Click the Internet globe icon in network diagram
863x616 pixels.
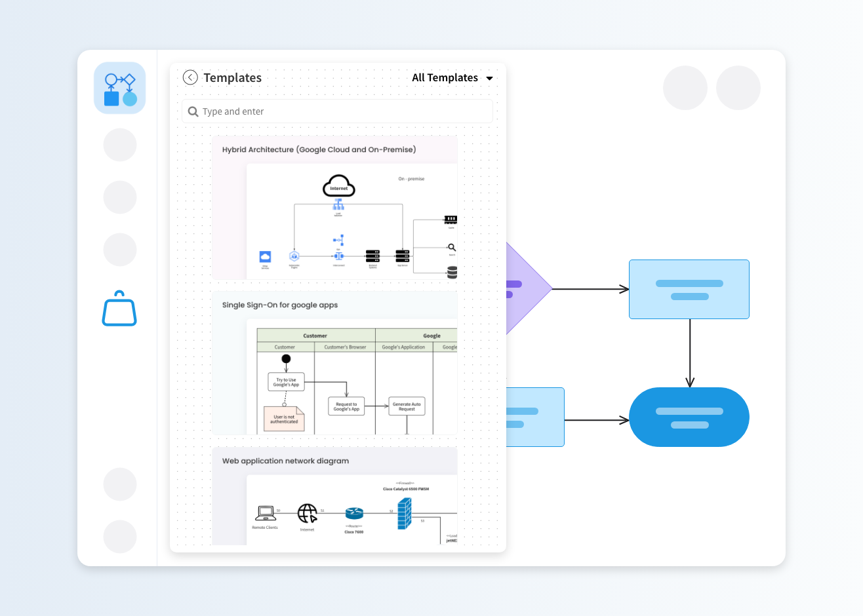pyautogui.click(x=307, y=513)
